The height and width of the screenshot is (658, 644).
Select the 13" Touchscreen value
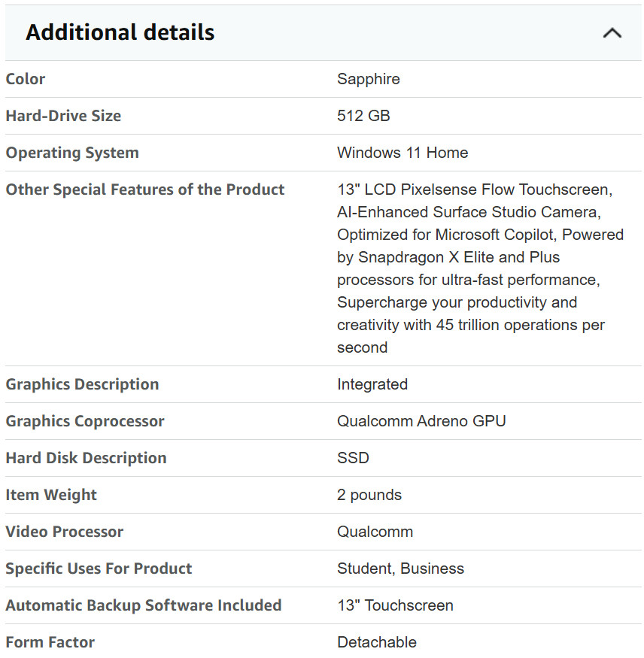(395, 605)
